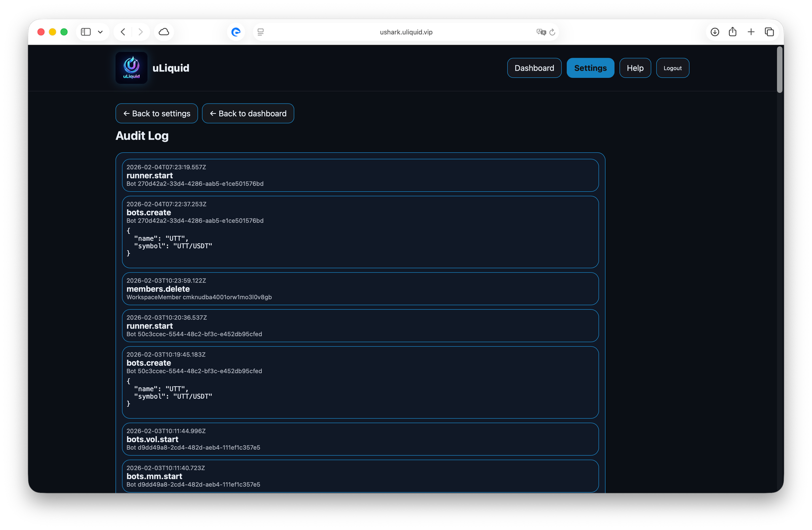Select the Settings navigation item
This screenshot has width=812, height=530.
[x=590, y=67]
